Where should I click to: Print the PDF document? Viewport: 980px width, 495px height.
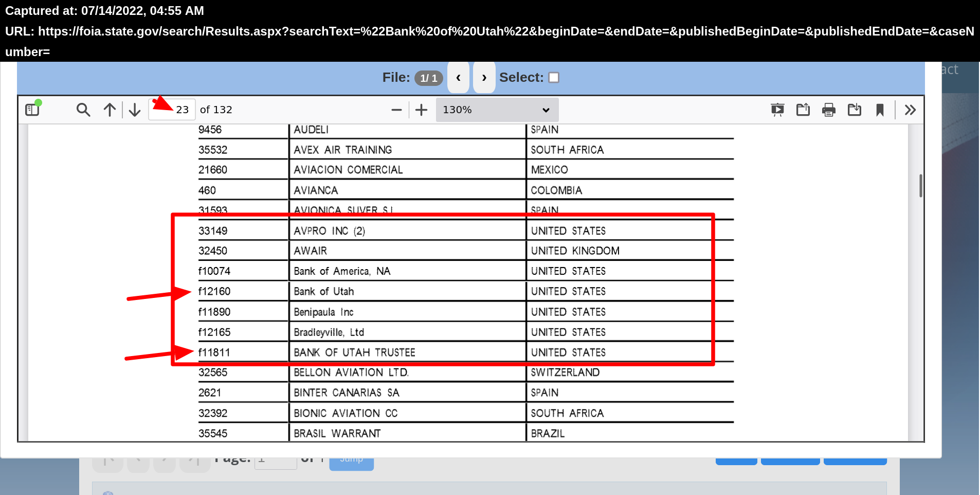coord(829,110)
